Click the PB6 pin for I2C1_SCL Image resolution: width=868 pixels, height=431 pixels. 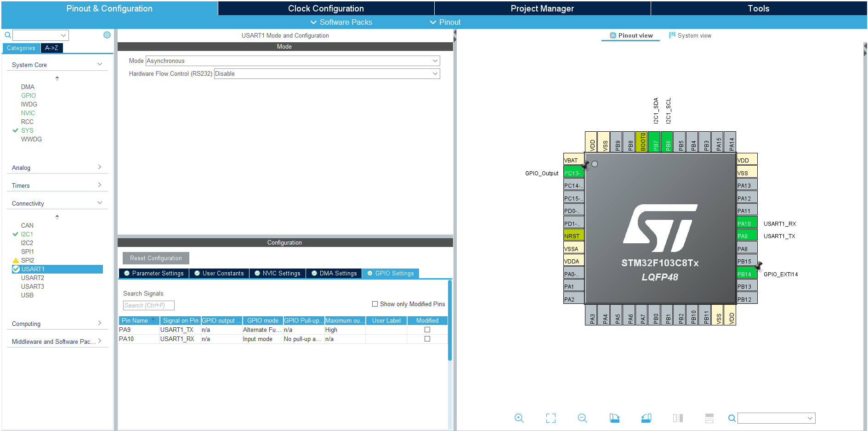click(x=668, y=142)
